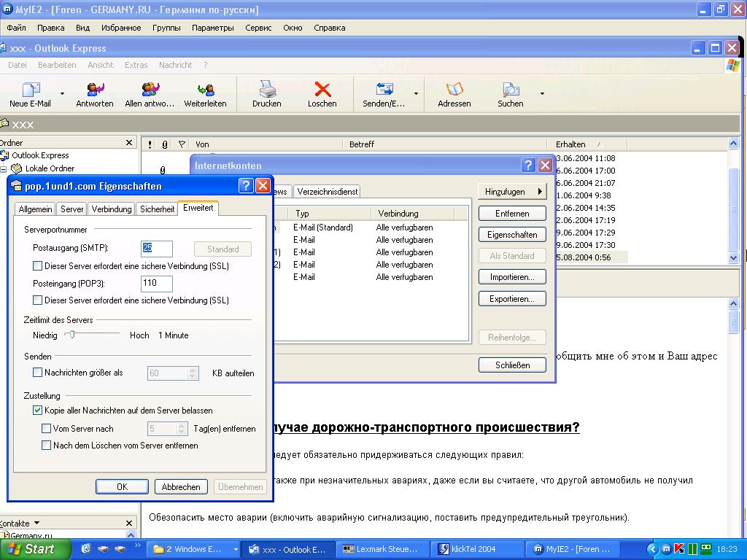Click the help question mark in Eigenschaften dialog
The height and width of the screenshot is (560, 747).
tap(245, 186)
